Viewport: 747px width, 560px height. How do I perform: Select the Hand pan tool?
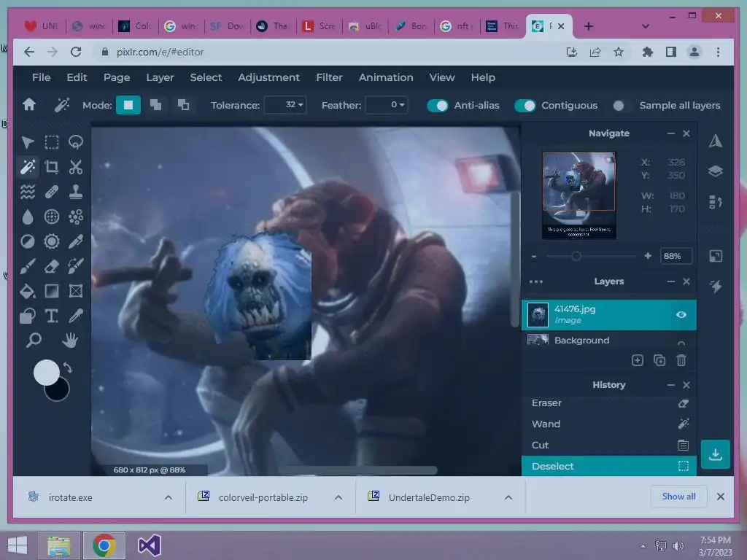tap(70, 340)
